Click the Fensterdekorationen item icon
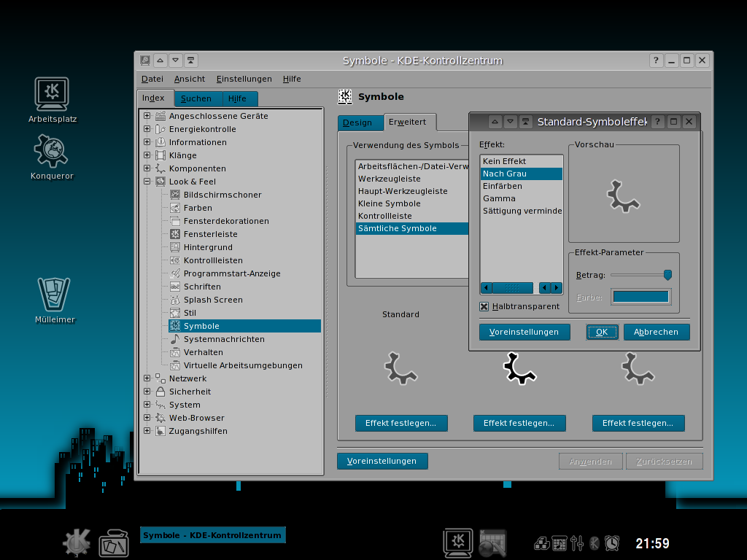 (x=175, y=221)
